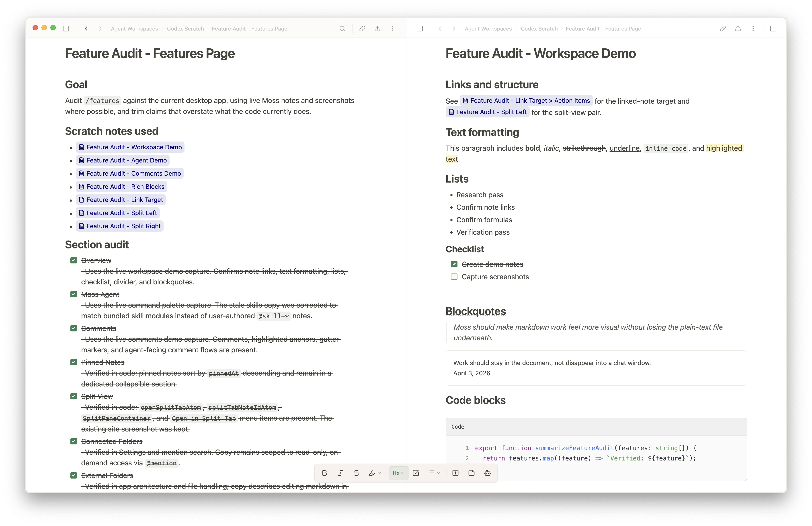Image resolution: width=812 pixels, height=526 pixels.
Task: Open the Feature Audit - Split Left link
Action: 487,112
